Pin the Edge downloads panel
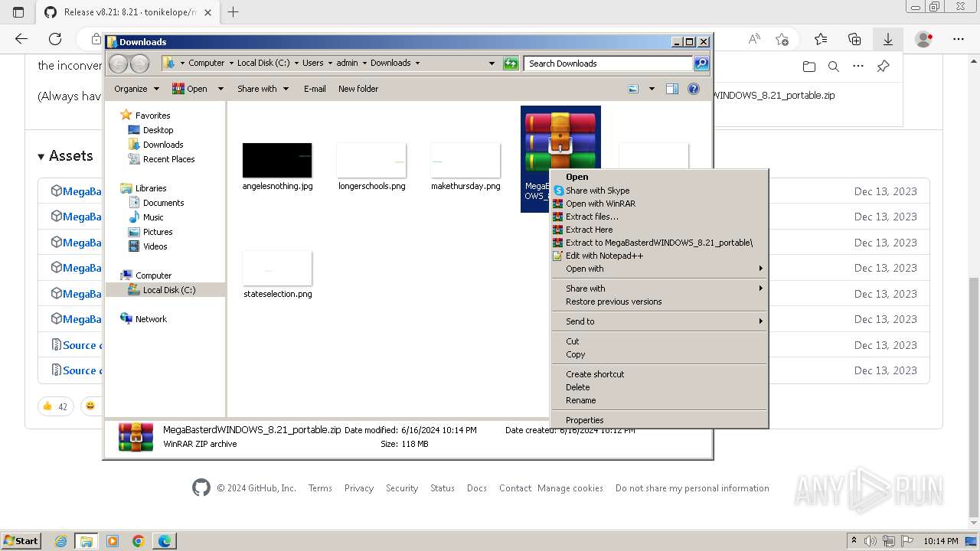 click(x=883, y=67)
